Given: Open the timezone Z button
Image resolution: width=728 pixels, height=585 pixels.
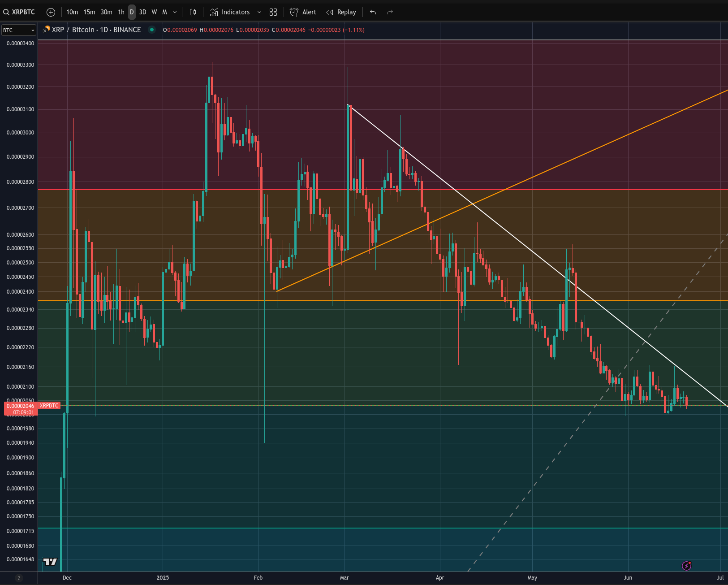Looking at the screenshot, I should (x=19, y=578).
